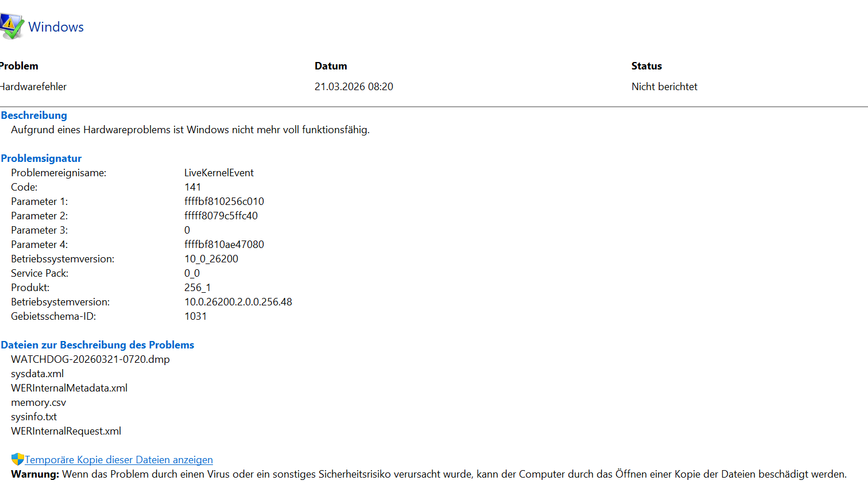Viewport: 868px width, 500px height.
Task: Select the 'Hardwarefehler' problem value
Action: [33, 87]
